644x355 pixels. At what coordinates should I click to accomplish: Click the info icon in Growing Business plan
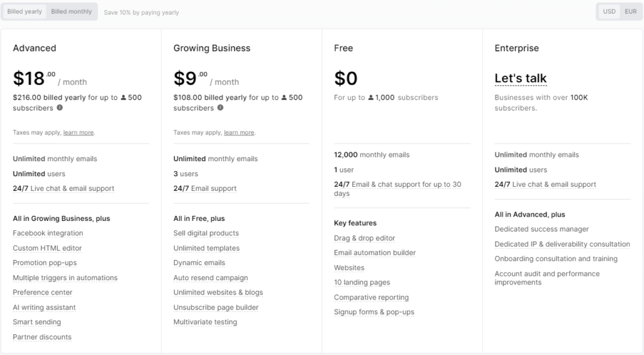click(221, 108)
